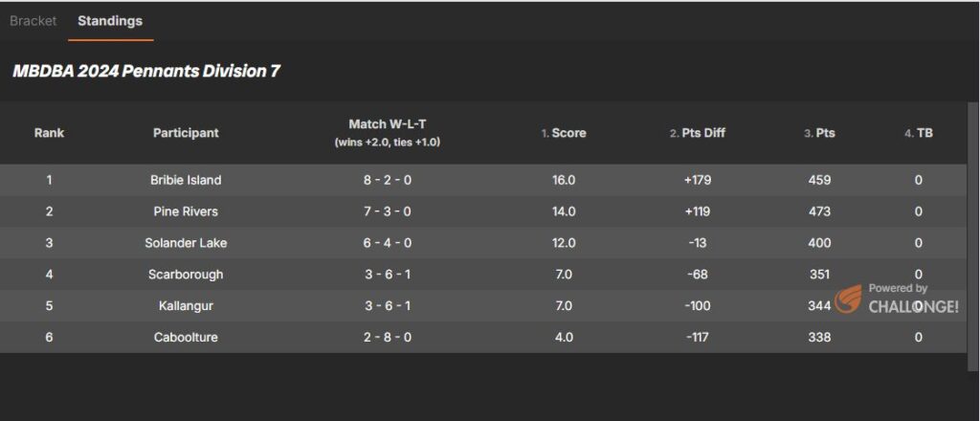This screenshot has width=980, height=421.
Task: Click the Match W-L-T column header
Action: pyautogui.click(x=388, y=125)
